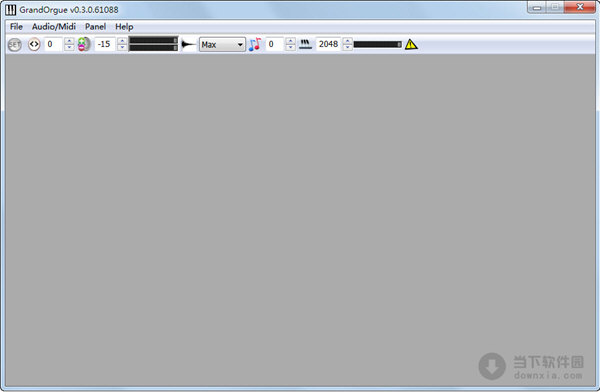Click the polyphony keyboard icon
The image size is (600, 392).
(305, 44)
